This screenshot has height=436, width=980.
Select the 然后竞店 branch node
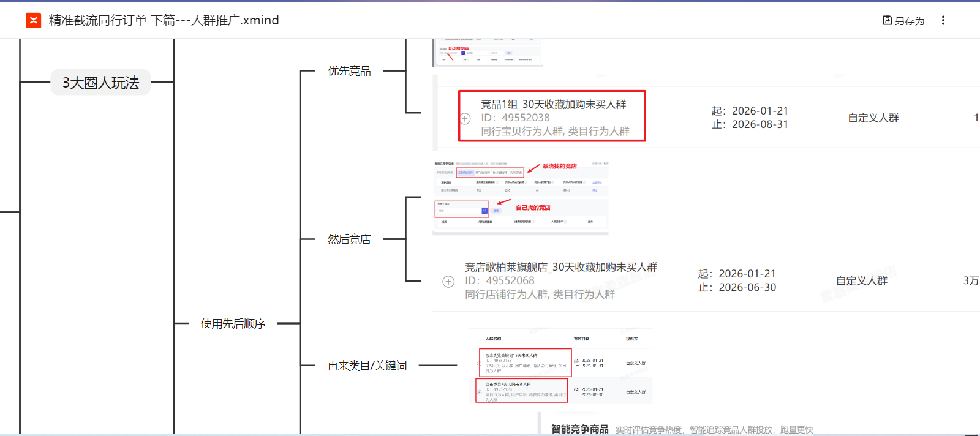(349, 239)
